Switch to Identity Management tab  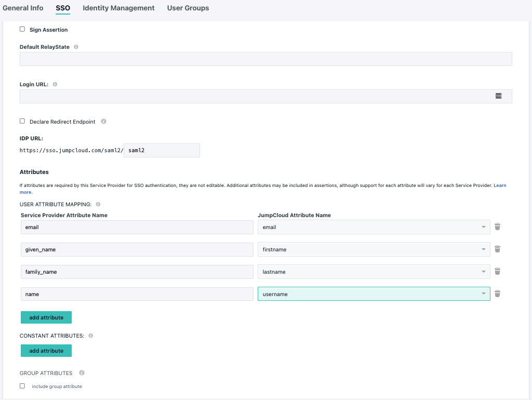118,8
